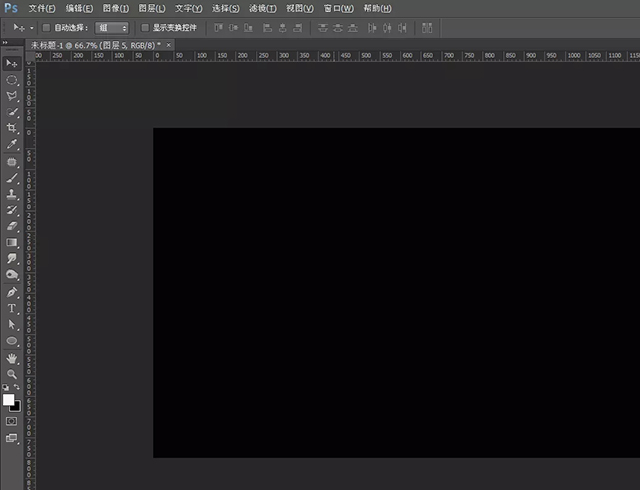Select the Clone Stamp tool
Image resolution: width=640 pixels, height=490 pixels.
(x=13, y=194)
